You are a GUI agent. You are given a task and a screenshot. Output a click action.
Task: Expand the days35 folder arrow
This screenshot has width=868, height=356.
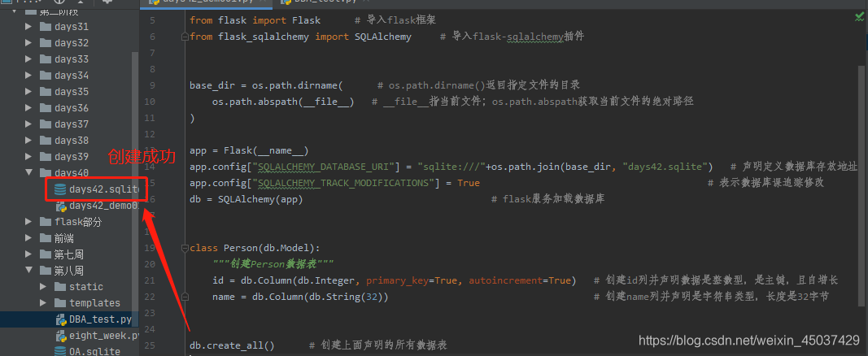[x=28, y=91]
